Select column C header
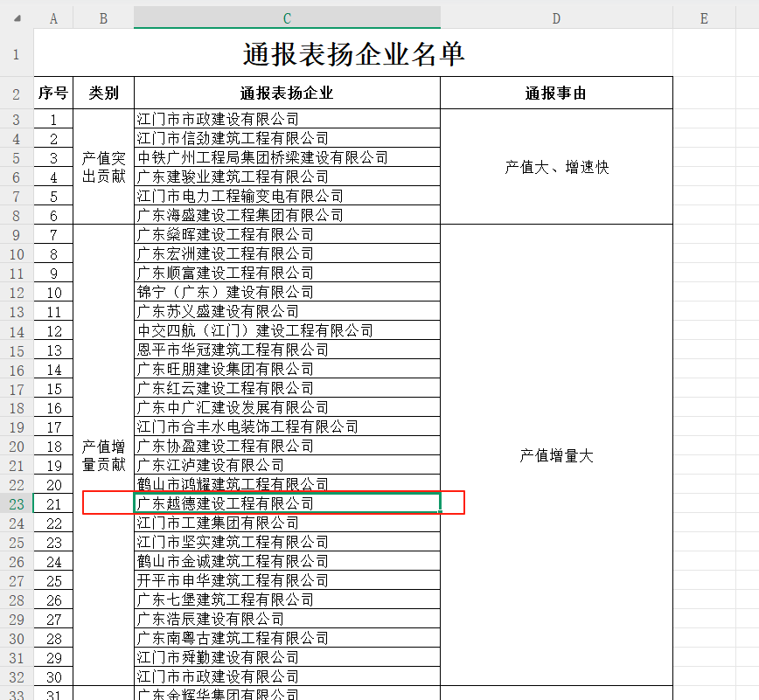The width and height of the screenshot is (759, 700). coord(287,18)
